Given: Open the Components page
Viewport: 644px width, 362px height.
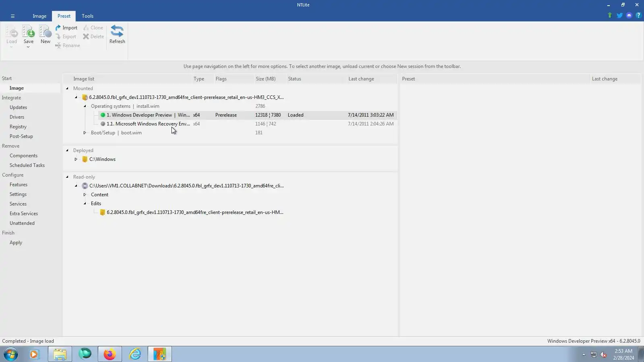Looking at the screenshot, I should point(23,156).
